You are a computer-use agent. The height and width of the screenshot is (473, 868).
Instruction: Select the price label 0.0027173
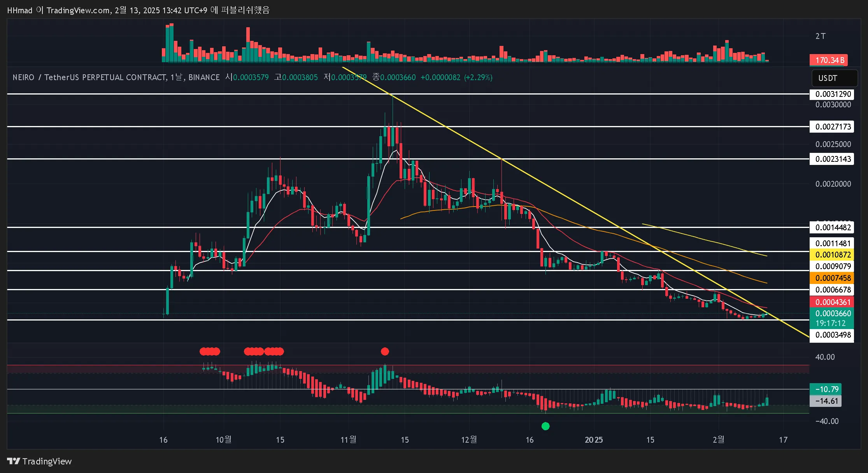[x=832, y=126]
